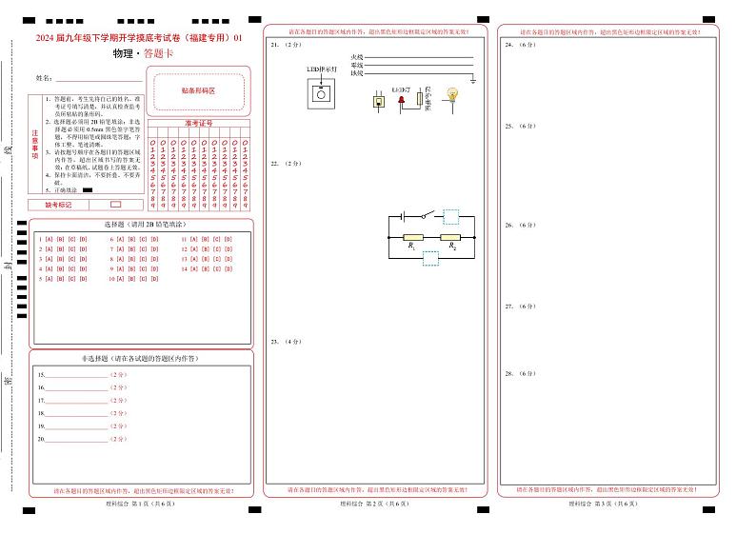Click the answer blank for question 16

pyautogui.click(x=76, y=387)
